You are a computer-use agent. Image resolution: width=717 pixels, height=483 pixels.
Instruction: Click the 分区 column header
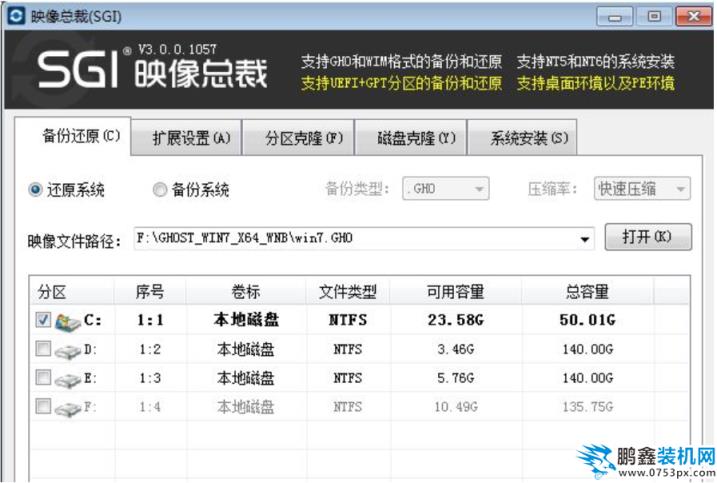point(72,291)
